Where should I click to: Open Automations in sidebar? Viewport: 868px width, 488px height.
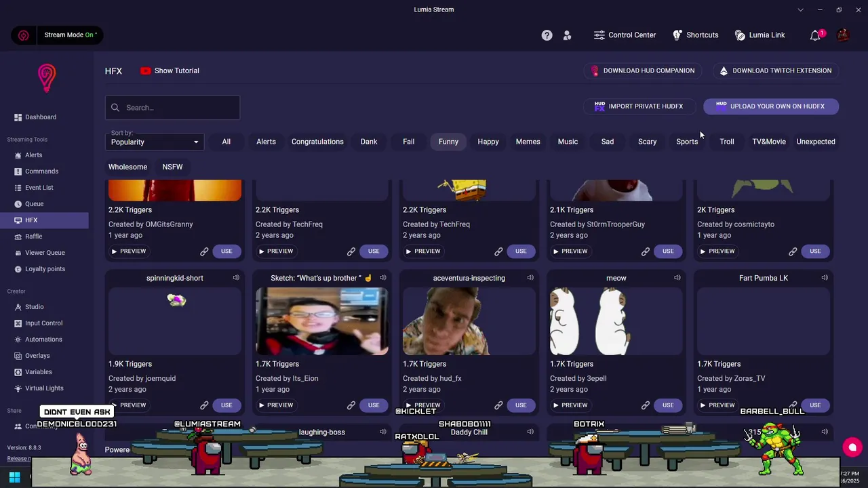click(x=44, y=340)
